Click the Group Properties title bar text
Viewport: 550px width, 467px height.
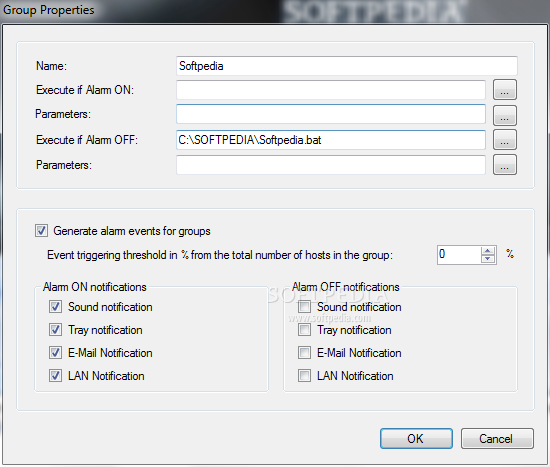coord(49,10)
